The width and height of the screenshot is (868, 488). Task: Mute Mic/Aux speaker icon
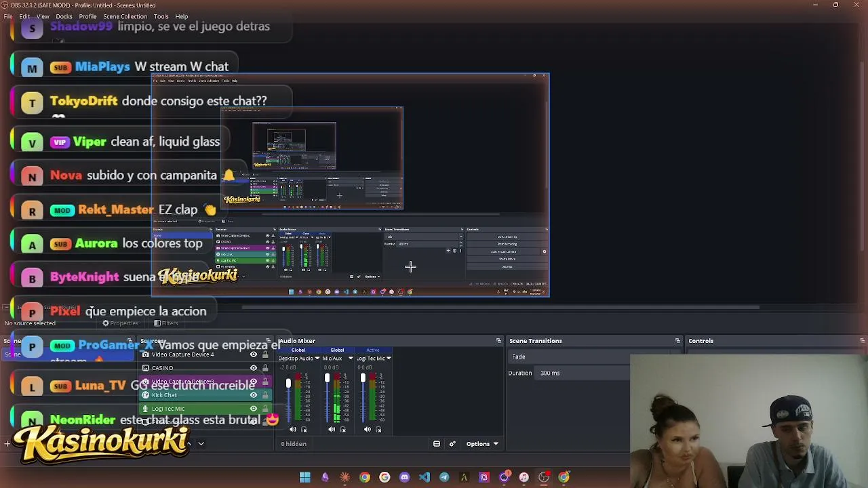point(332,429)
